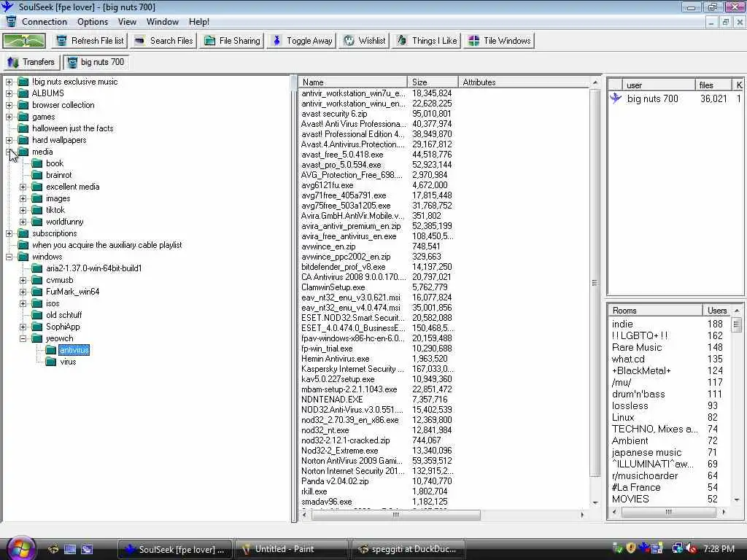Collapse the windows folder
The height and width of the screenshot is (560, 747).
9,257
